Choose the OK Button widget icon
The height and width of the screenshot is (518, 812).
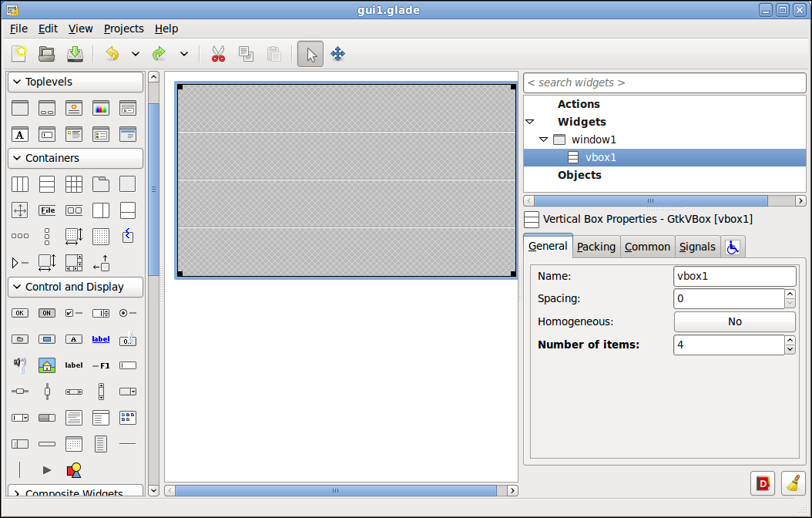click(x=20, y=313)
